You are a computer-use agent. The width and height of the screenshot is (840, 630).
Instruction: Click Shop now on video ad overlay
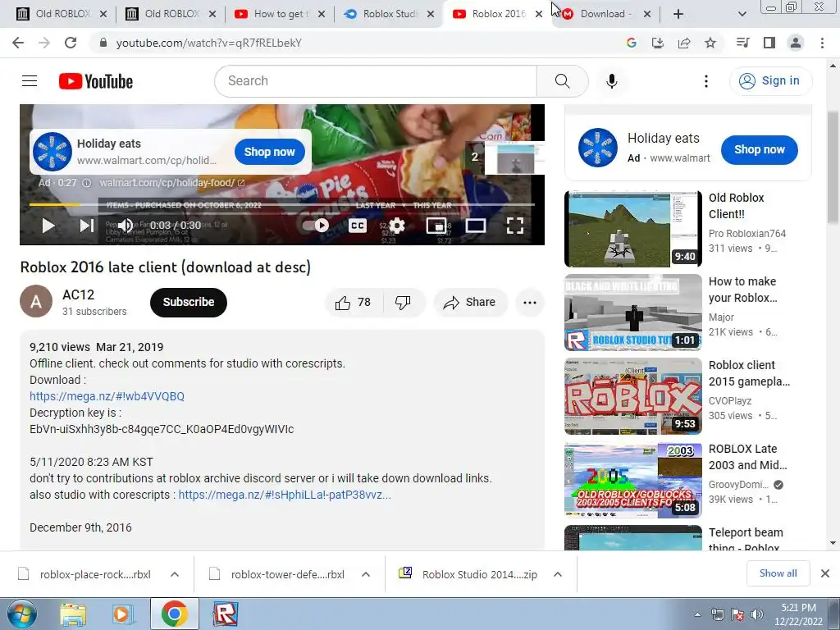(x=269, y=152)
